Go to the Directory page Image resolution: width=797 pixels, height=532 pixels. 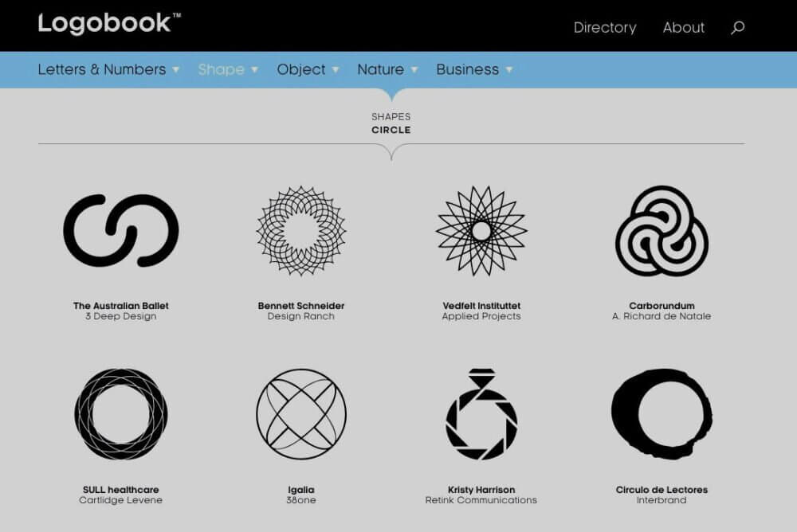pos(605,27)
